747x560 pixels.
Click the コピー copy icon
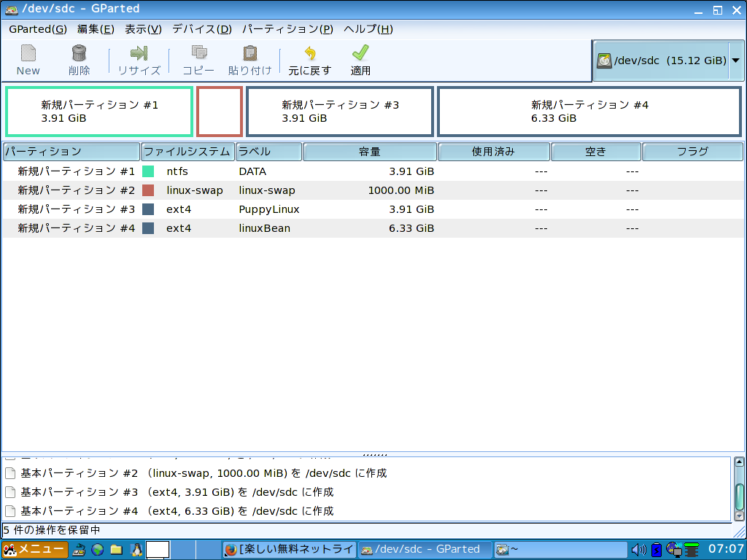click(x=198, y=52)
